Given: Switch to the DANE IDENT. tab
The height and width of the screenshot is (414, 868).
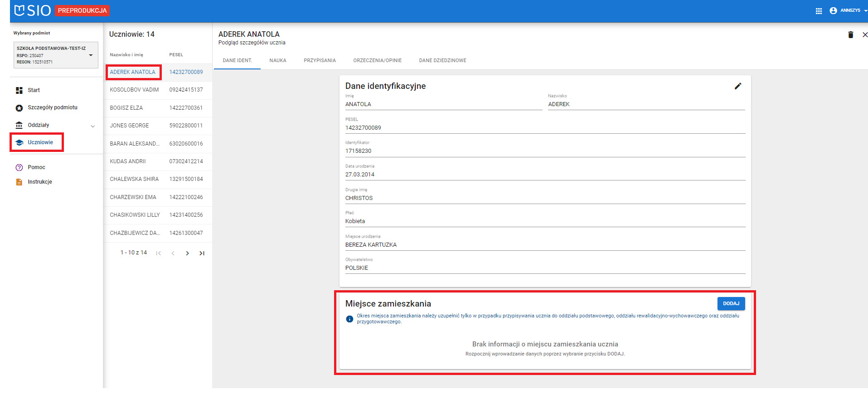Looking at the screenshot, I should coord(237,60).
